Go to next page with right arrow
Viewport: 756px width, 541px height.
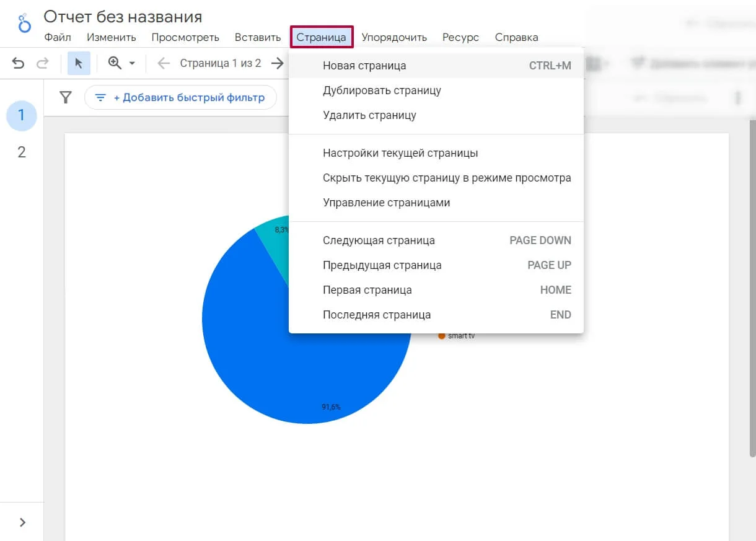[x=277, y=63]
